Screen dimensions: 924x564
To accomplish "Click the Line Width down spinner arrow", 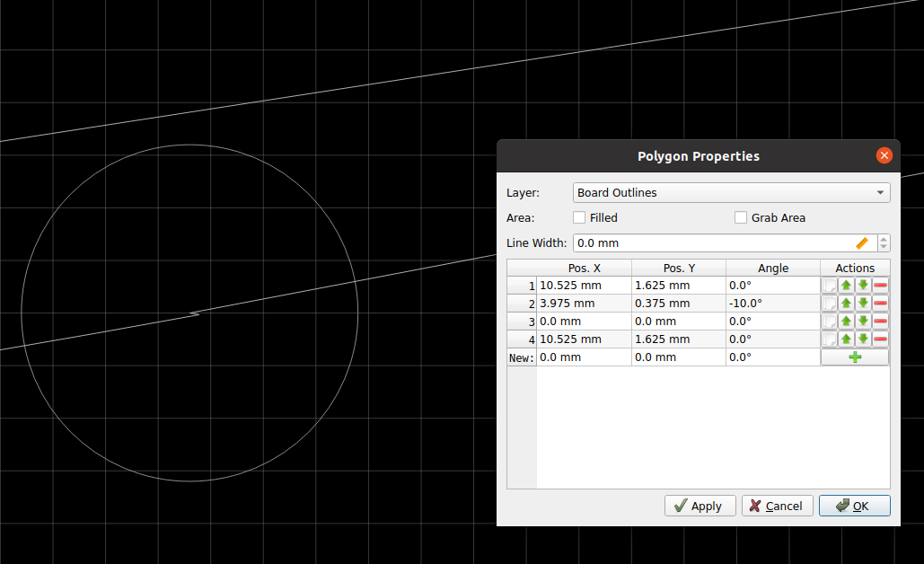I will coord(884,247).
